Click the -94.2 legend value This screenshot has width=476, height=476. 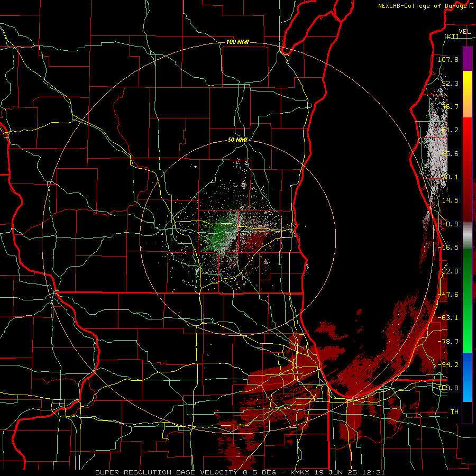point(448,365)
